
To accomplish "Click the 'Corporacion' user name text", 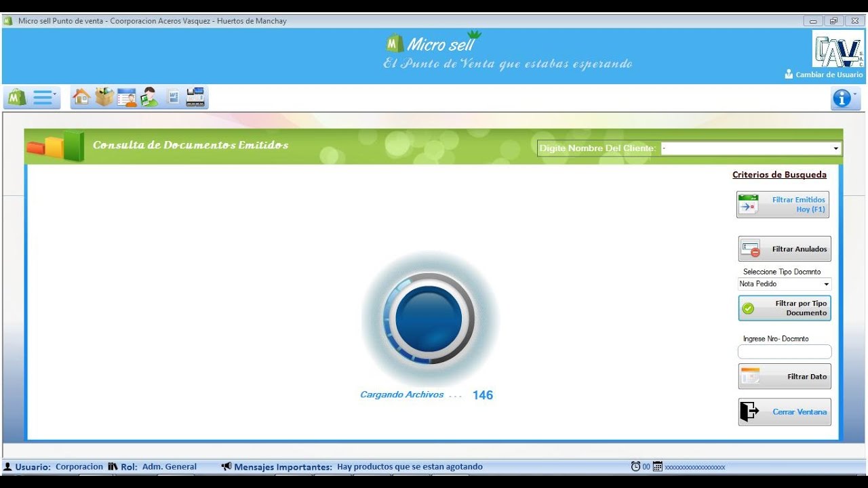I will [x=79, y=467].
